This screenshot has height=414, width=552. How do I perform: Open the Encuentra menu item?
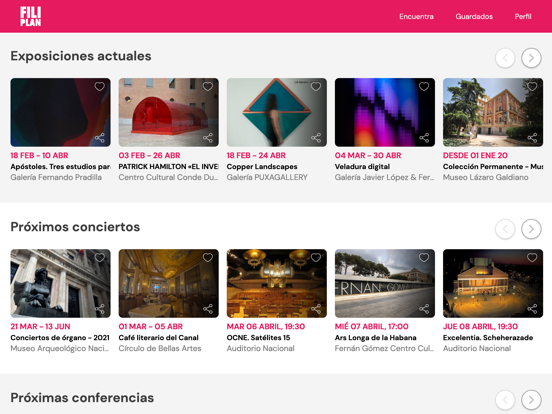point(416,17)
